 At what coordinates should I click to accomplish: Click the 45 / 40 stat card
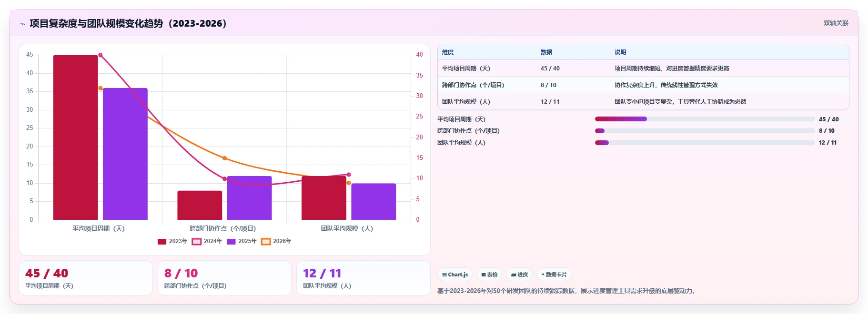(86, 278)
